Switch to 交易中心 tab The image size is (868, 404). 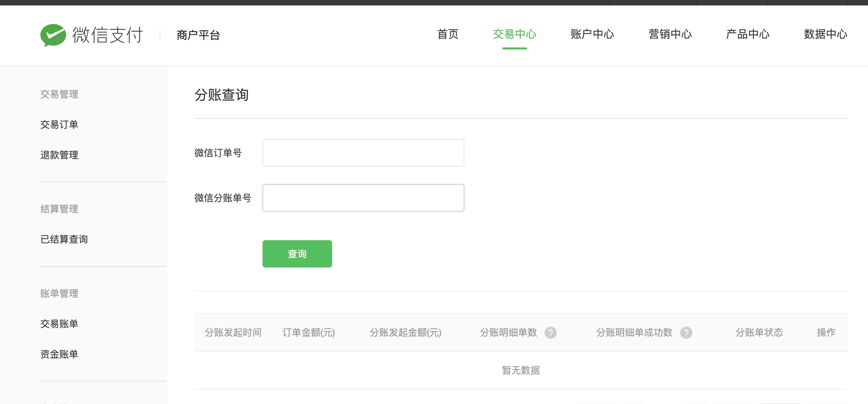pyautogui.click(x=514, y=34)
